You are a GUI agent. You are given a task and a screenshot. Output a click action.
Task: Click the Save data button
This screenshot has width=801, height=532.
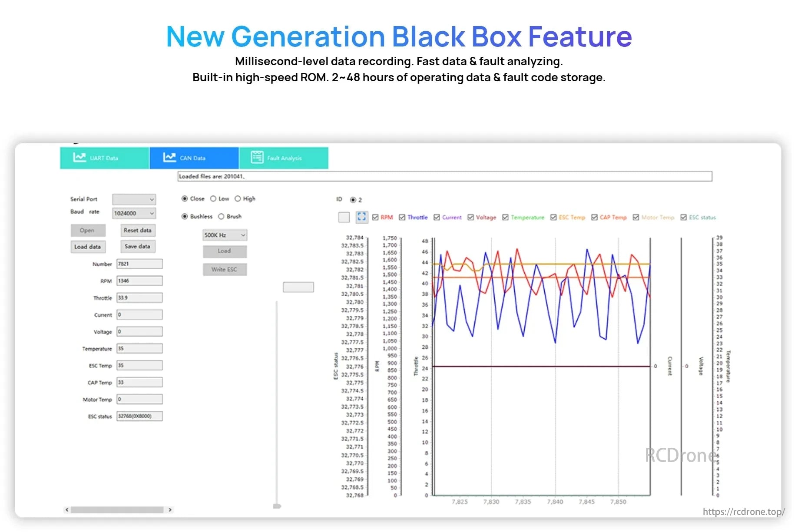(x=137, y=246)
